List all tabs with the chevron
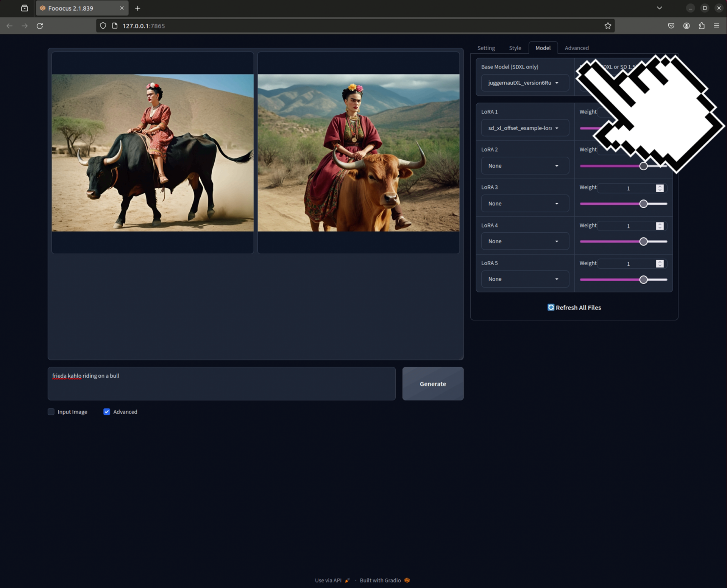The height and width of the screenshot is (588, 727). tap(659, 8)
